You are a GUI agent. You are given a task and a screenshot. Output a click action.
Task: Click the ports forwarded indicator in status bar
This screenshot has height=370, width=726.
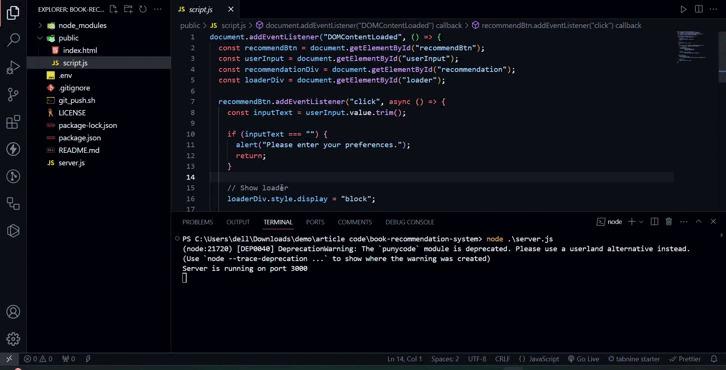tap(68, 359)
